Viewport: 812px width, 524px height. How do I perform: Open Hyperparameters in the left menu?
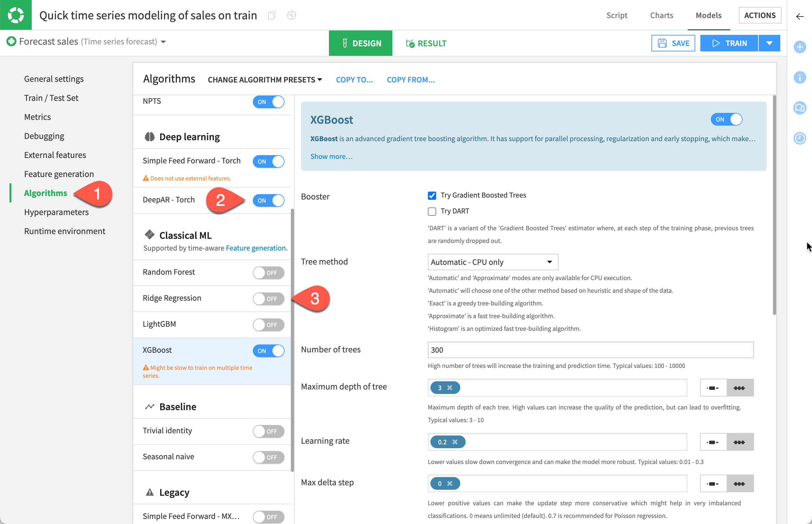[x=56, y=212]
